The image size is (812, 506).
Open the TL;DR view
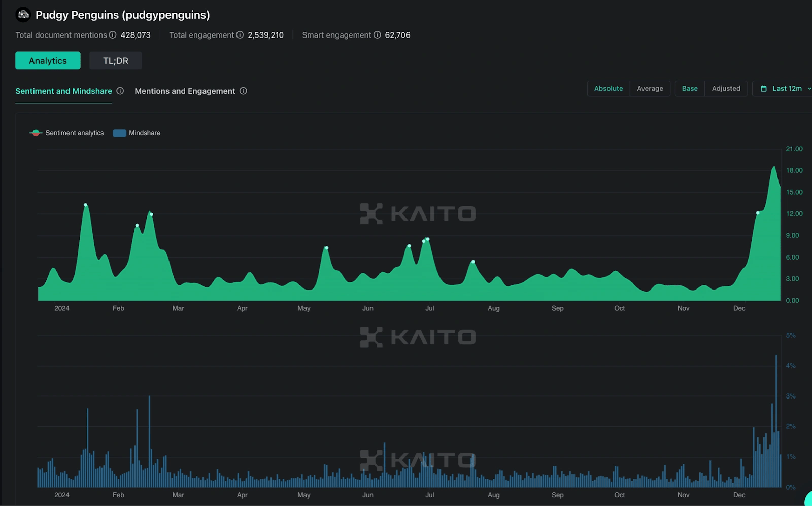(115, 61)
